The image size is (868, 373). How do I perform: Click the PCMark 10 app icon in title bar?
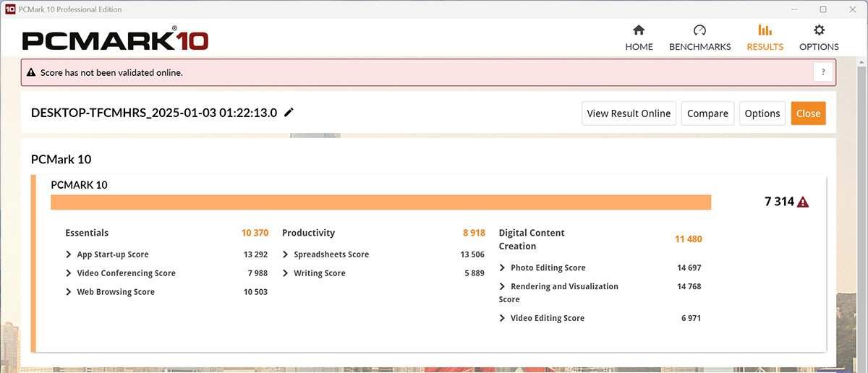(x=11, y=9)
